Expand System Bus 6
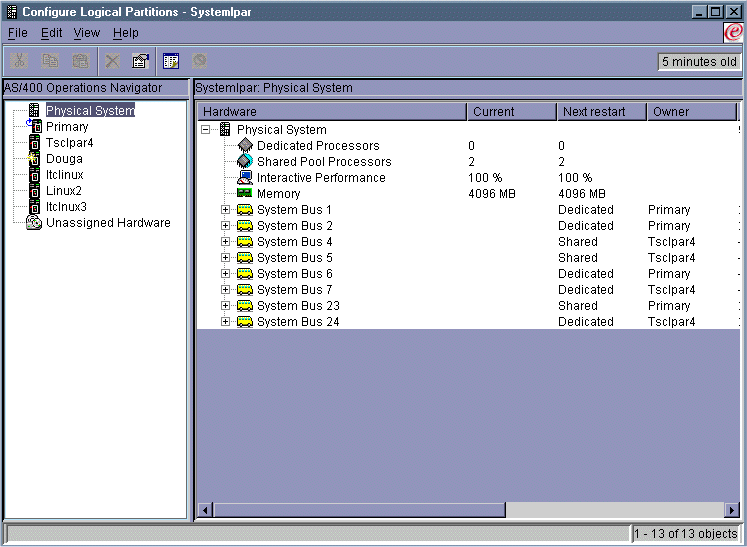Screen dimensions: 747x547 pyautogui.click(x=225, y=274)
